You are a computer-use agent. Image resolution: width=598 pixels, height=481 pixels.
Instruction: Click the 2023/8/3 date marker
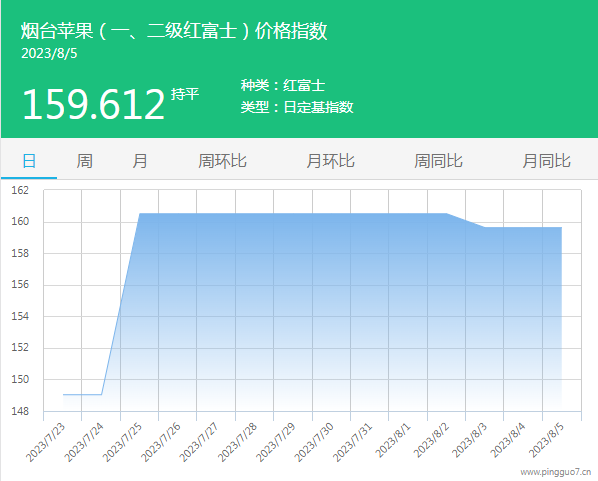[x=470, y=440]
